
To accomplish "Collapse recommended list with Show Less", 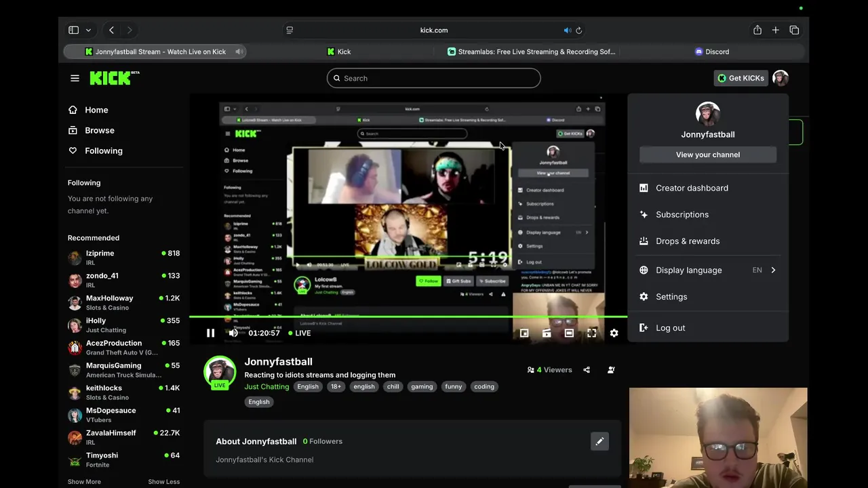I will tap(164, 482).
